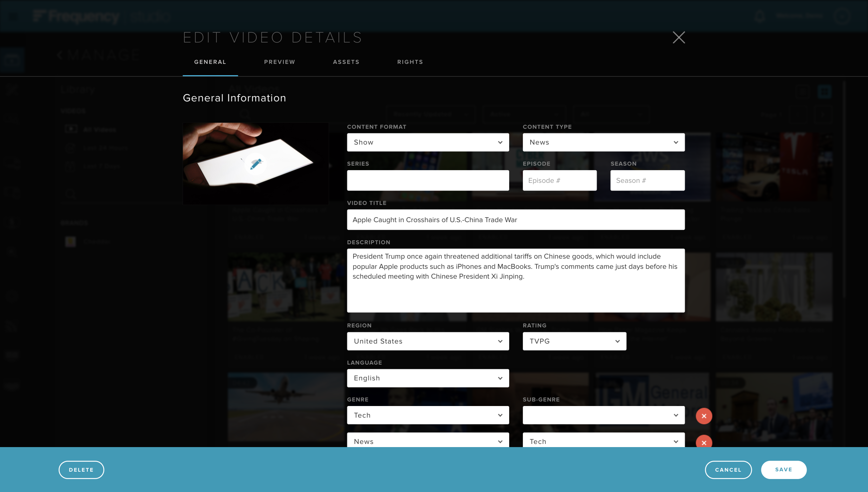Image resolution: width=868 pixels, height=492 pixels.
Task: Open the Assets tab
Action: [x=346, y=62]
